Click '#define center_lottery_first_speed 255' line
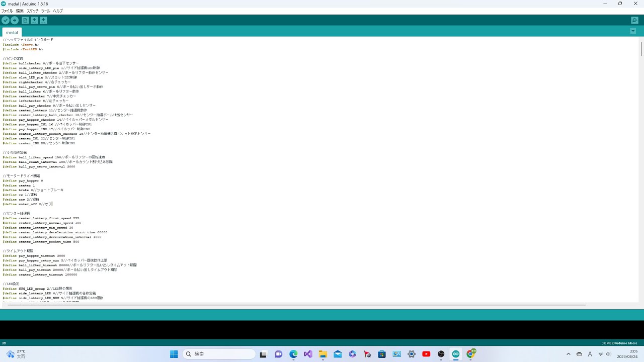Viewport: 644px width, 362px height. tap(41, 218)
